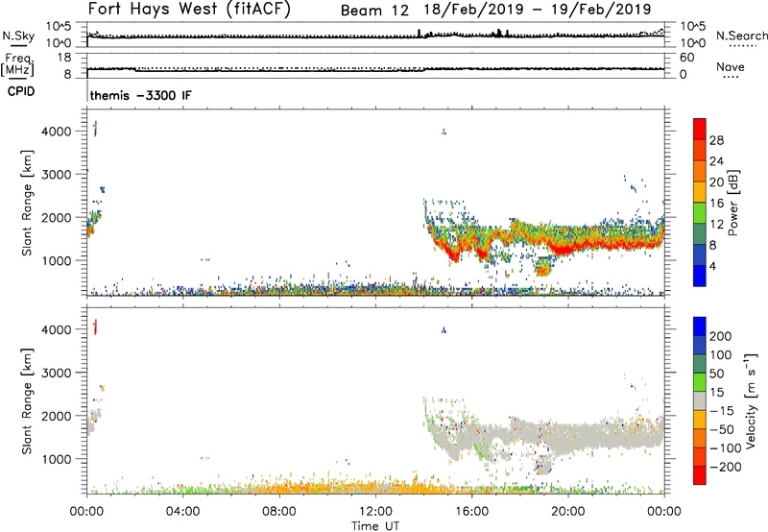
Task: Click the gray -15 to 15 Velocity colorbar segment
Action: [x=700, y=401]
